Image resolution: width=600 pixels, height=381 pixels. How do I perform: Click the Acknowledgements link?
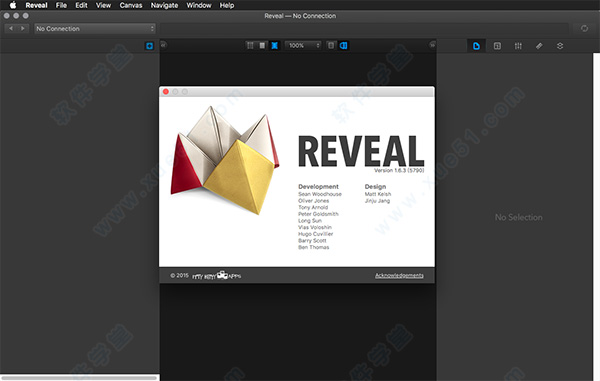tap(399, 275)
